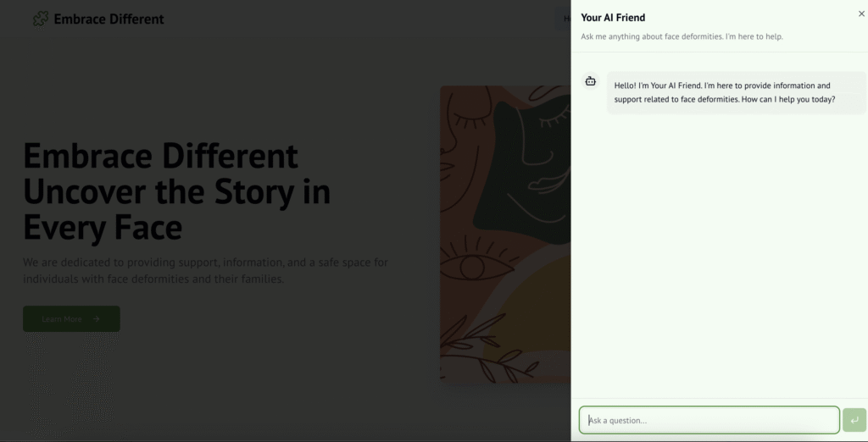Select the partially hidden Home nav item
The image size is (868, 442).
(565, 19)
